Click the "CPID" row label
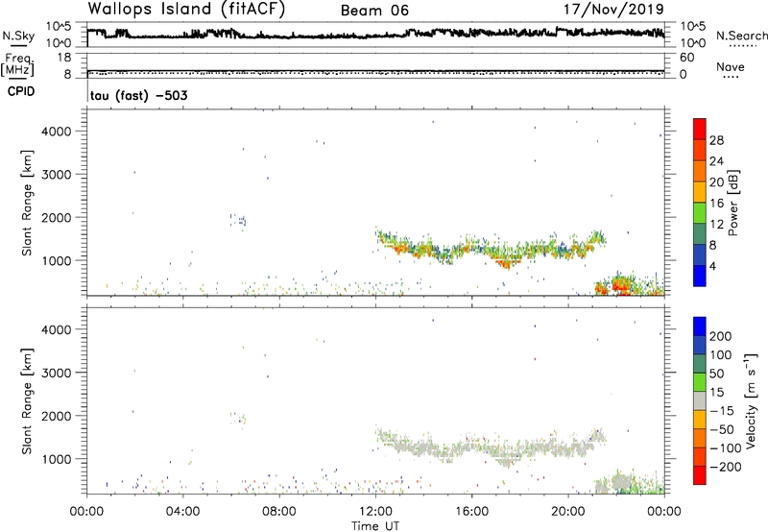 pyautogui.click(x=21, y=91)
